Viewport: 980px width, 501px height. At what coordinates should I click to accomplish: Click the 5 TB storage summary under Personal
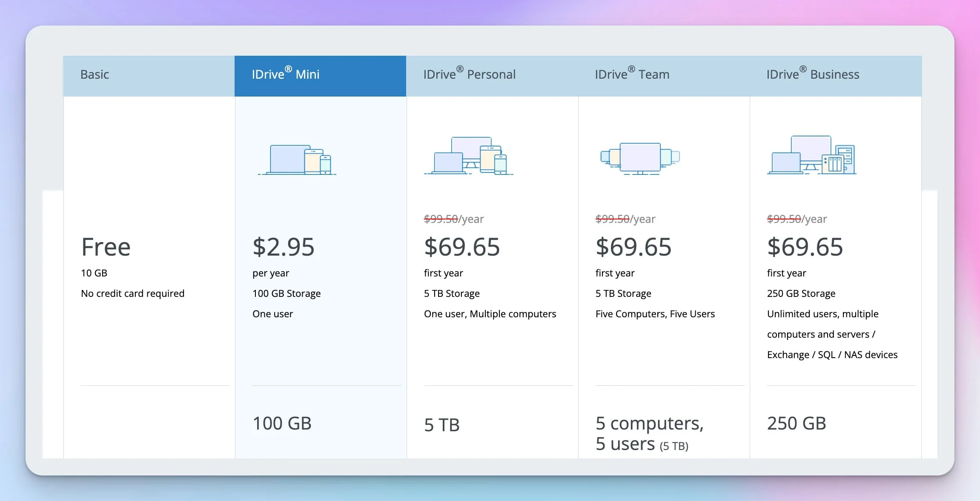[x=441, y=424]
